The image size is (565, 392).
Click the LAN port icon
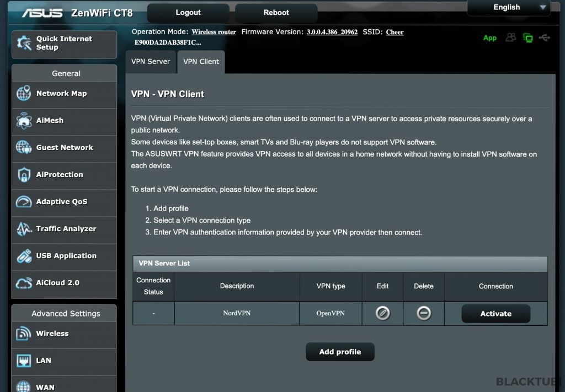(x=23, y=361)
